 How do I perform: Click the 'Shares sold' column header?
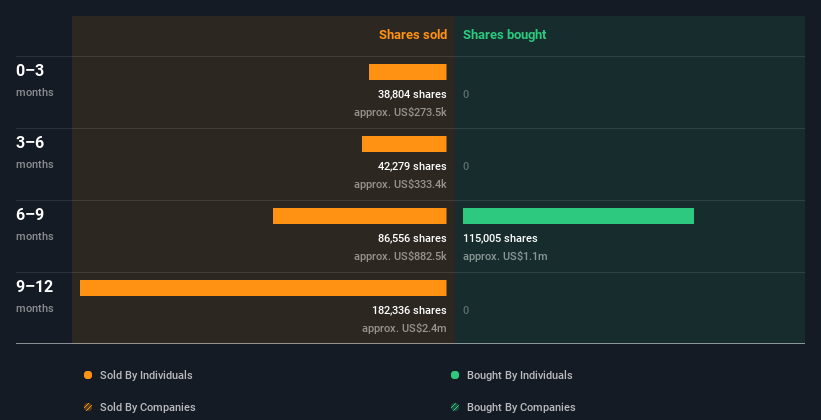tap(413, 35)
